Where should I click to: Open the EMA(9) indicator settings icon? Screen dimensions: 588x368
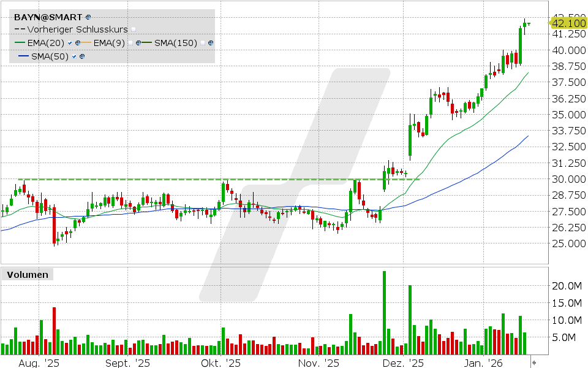tap(138, 43)
